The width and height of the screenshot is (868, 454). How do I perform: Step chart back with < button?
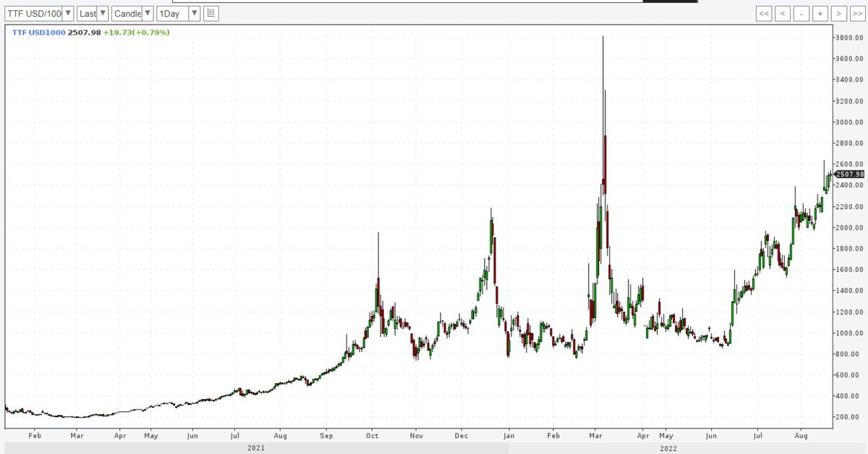783,14
